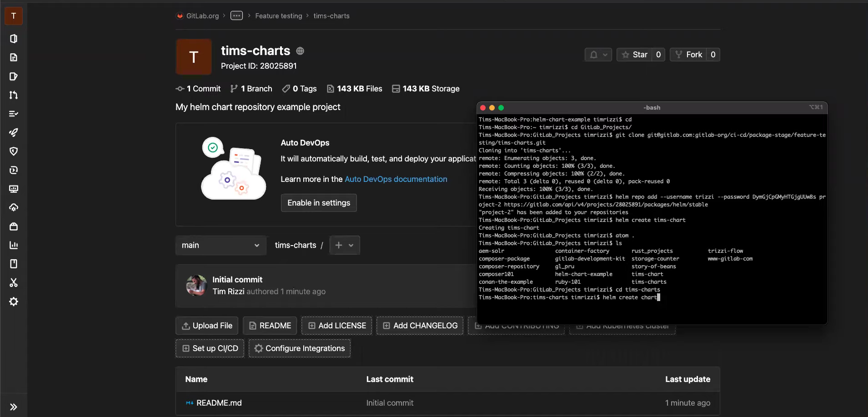Click tims-charts path in file breadcrumb

pyautogui.click(x=296, y=245)
